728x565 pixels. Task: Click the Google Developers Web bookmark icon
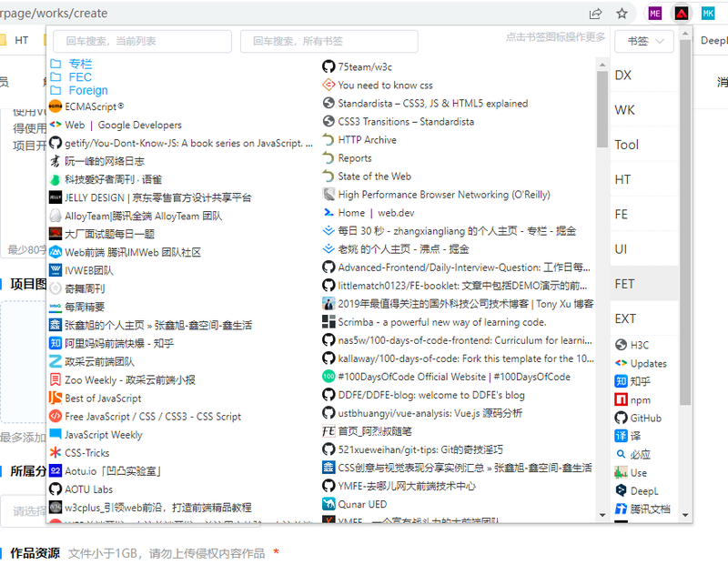pyautogui.click(x=56, y=125)
